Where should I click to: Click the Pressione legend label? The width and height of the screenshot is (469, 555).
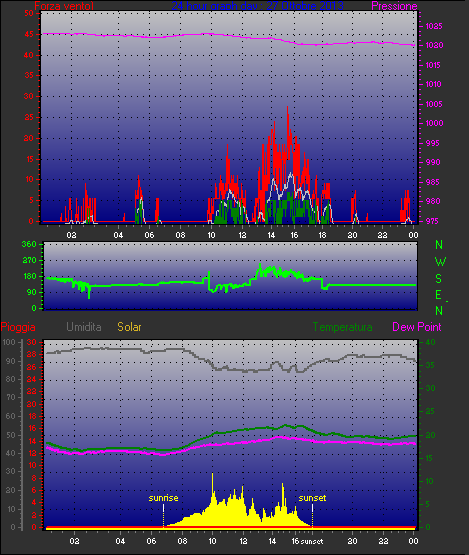(x=394, y=6)
